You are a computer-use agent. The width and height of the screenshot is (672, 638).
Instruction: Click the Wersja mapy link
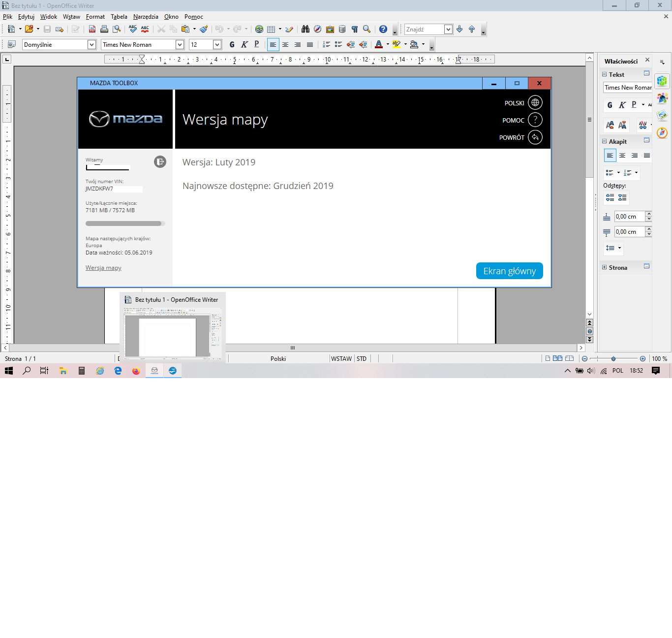click(103, 268)
